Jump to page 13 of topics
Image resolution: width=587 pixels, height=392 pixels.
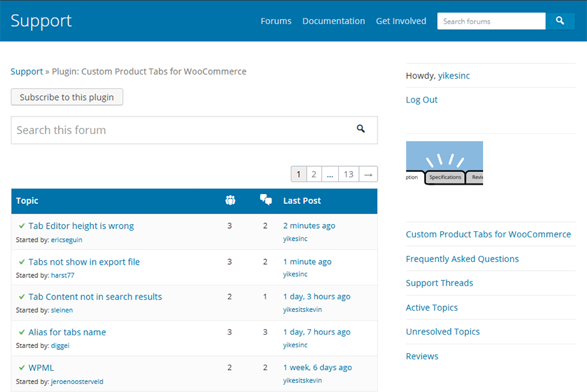pyautogui.click(x=348, y=174)
